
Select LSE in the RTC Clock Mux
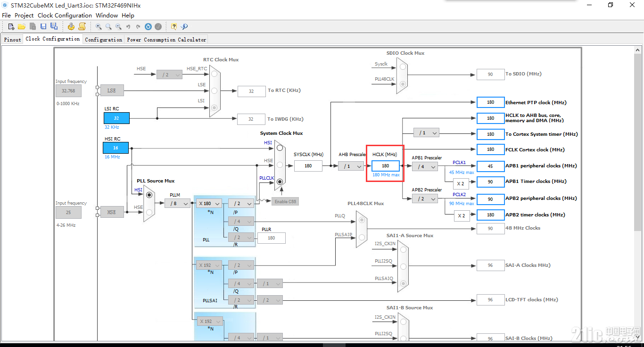(x=214, y=91)
